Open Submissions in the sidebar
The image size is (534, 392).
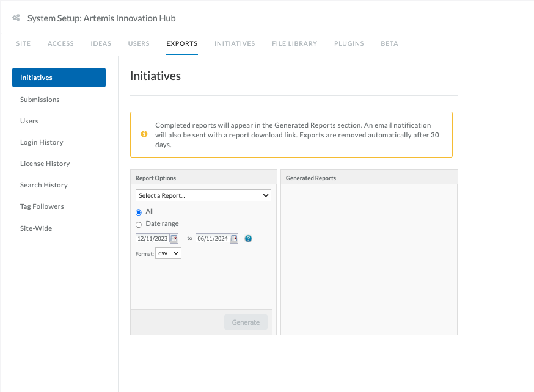pyautogui.click(x=40, y=100)
